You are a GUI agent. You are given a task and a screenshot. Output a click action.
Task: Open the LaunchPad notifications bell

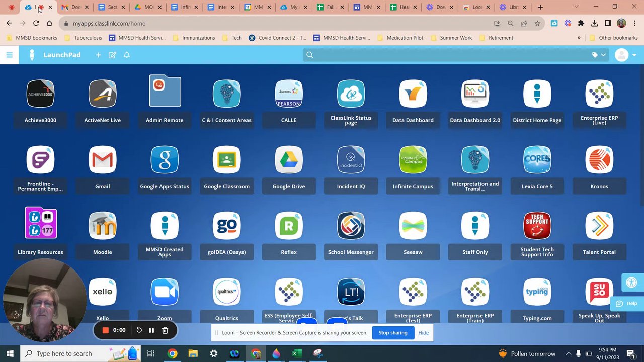127,55
